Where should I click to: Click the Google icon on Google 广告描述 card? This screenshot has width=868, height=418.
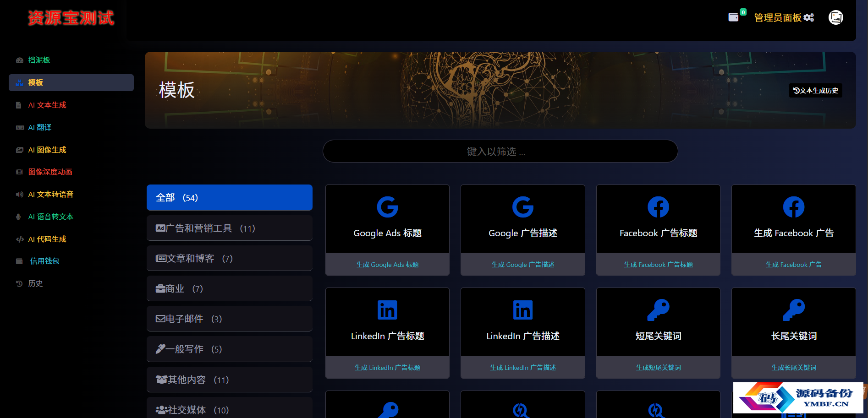click(x=523, y=207)
